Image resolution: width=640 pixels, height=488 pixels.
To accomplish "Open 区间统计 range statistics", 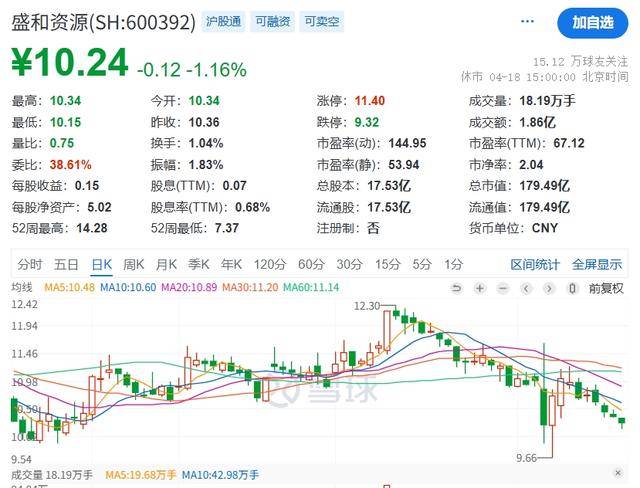I will coord(535,264).
